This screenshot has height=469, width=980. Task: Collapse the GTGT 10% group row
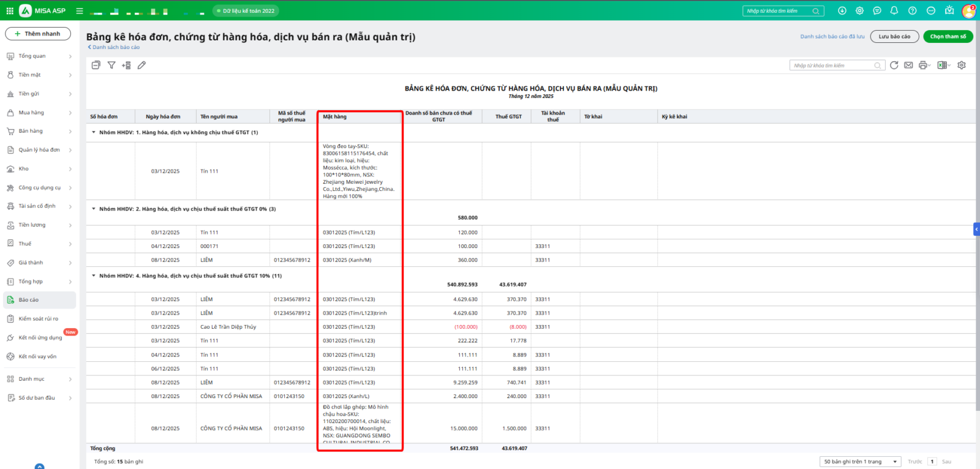(x=94, y=276)
